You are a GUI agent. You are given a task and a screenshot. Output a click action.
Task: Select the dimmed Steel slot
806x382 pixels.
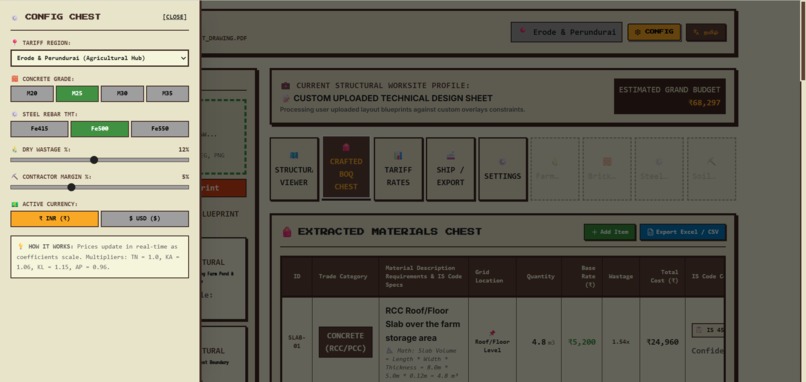(659, 169)
